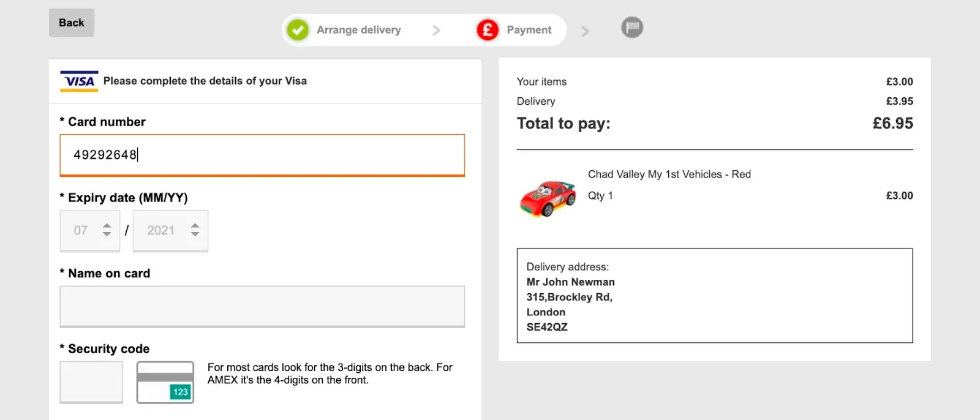
Task: Click the card security code illustration
Action: [165, 383]
